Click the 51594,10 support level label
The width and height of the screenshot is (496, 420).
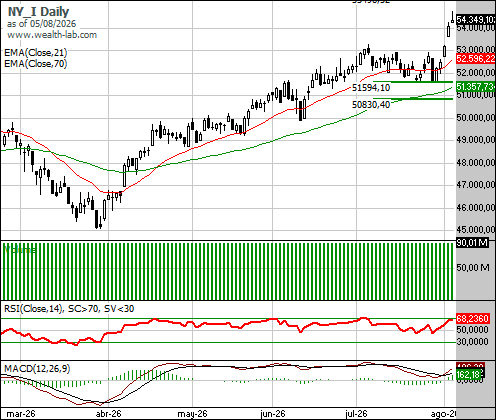(x=371, y=88)
